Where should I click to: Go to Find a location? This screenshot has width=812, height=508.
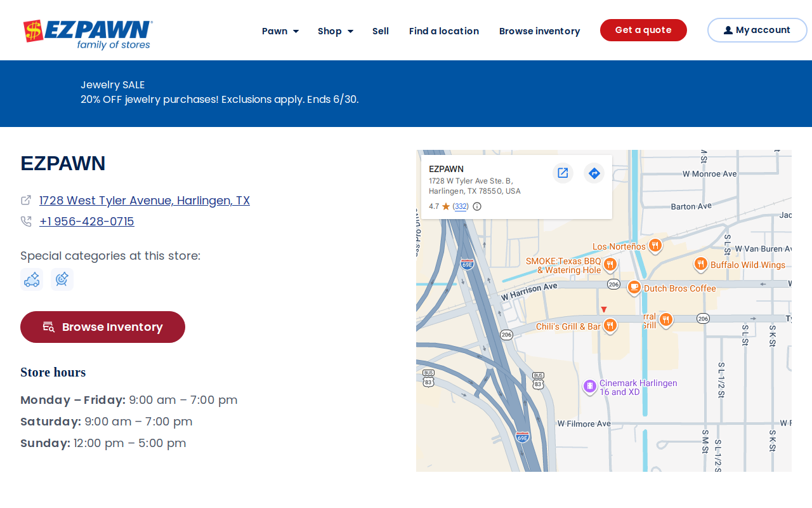444,31
